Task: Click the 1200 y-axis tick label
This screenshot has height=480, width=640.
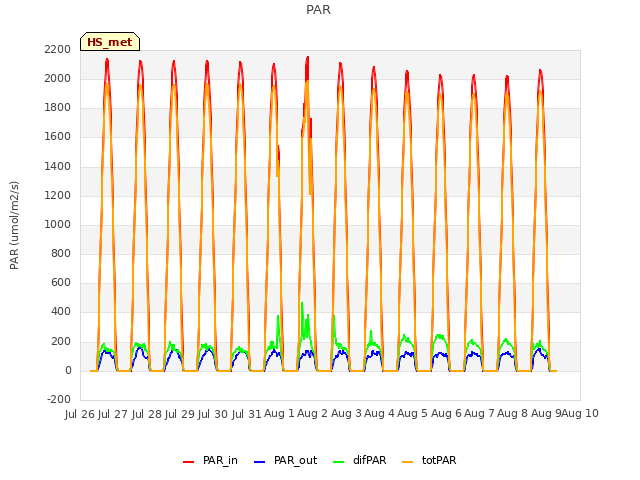Action: point(58,195)
